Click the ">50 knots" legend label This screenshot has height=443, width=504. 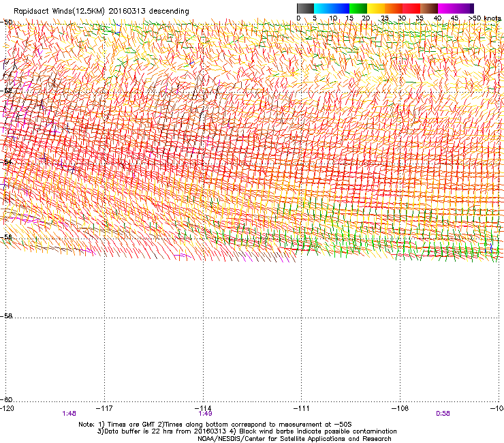(x=485, y=18)
